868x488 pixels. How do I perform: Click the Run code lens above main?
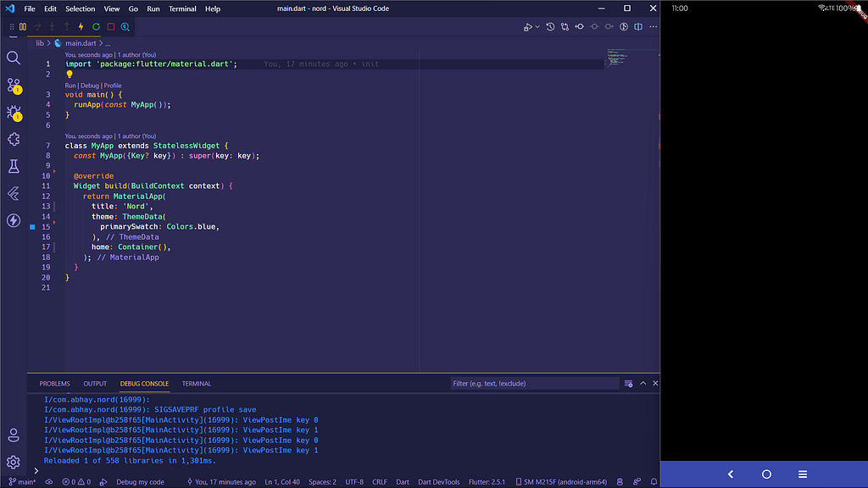point(70,86)
